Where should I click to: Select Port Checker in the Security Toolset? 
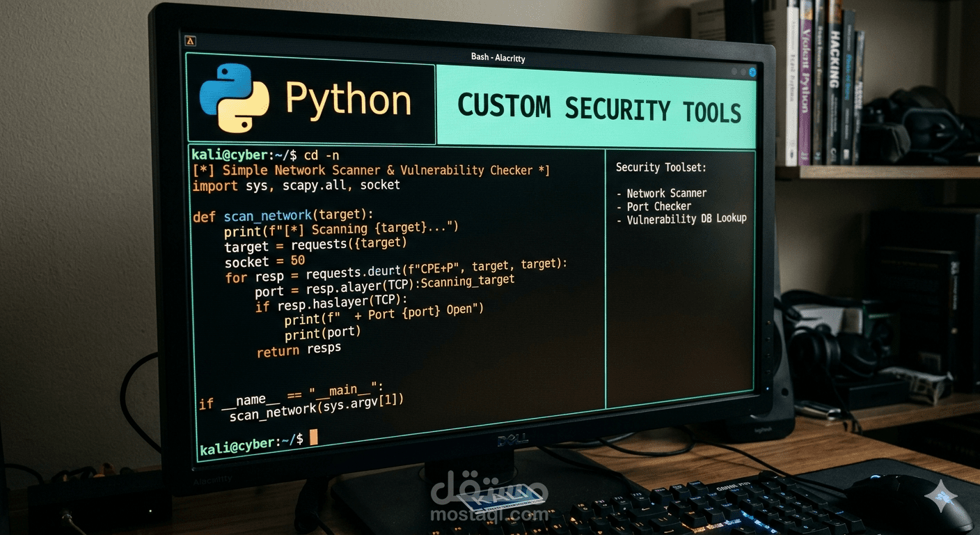click(x=658, y=206)
